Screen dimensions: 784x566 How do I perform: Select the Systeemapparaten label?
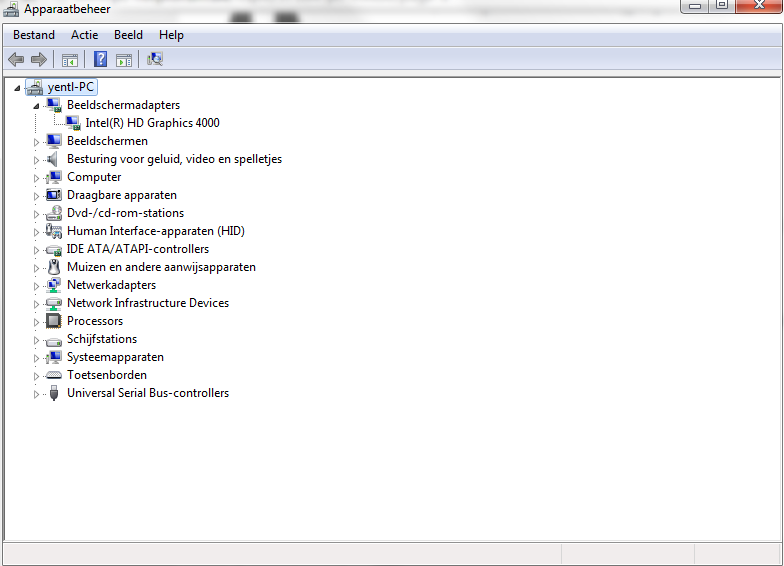tap(116, 357)
